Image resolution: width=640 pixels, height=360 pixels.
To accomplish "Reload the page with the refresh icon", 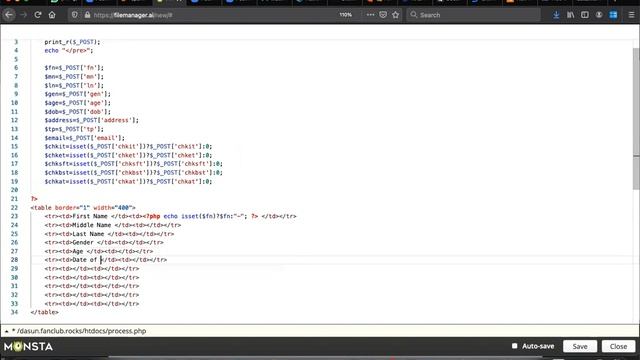I will [x=38, y=15].
